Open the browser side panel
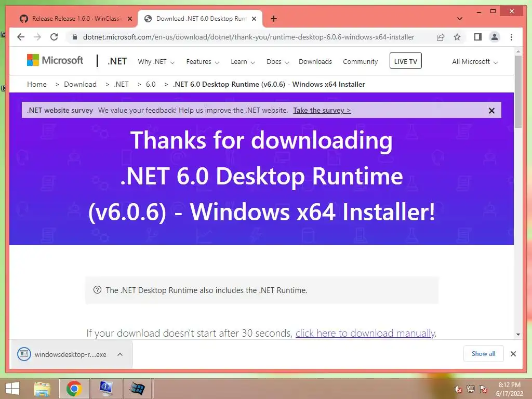 click(478, 37)
